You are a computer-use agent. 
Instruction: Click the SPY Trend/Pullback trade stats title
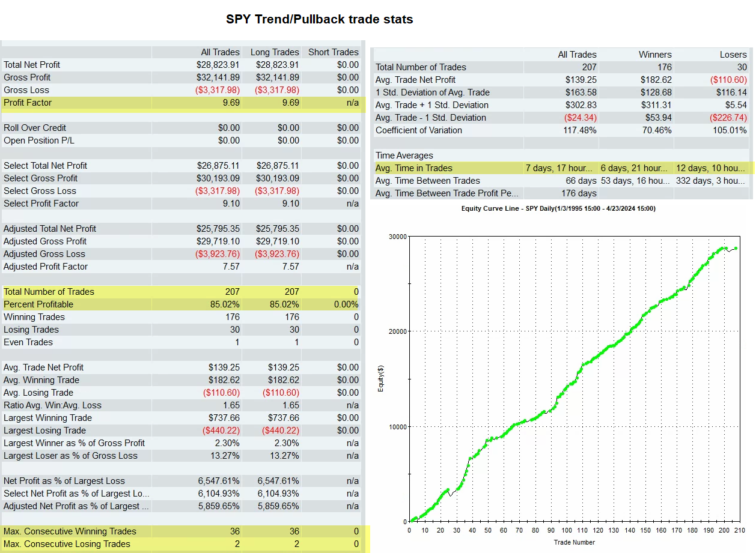[319, 19]
